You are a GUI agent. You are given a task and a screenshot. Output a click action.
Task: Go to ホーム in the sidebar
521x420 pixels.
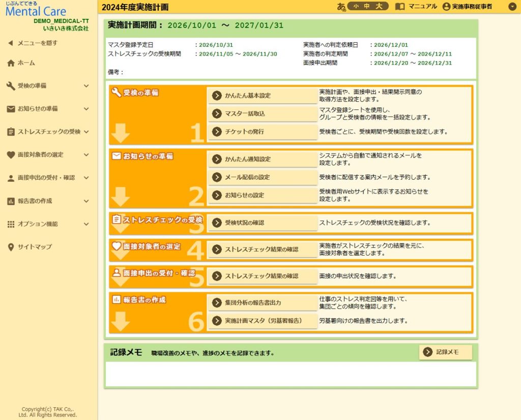click(26, 63)
